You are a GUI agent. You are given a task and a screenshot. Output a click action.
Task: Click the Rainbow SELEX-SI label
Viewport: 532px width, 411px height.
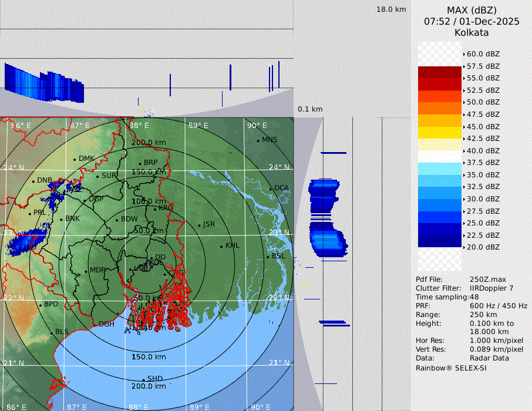pos(451,368)
